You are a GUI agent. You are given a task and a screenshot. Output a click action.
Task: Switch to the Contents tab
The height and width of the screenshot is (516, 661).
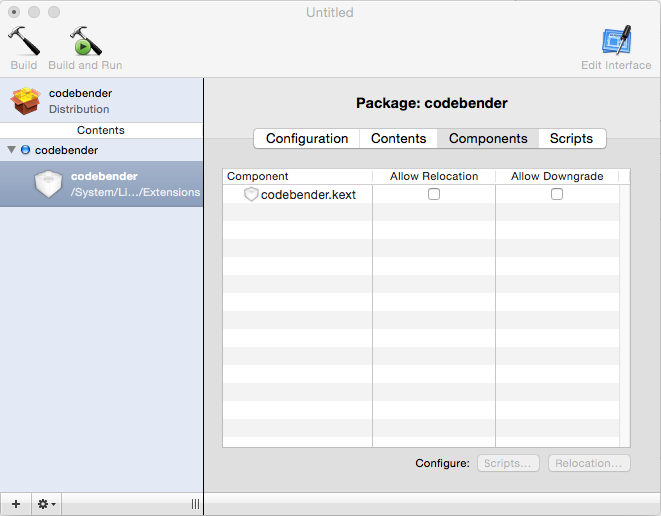tap(398, 138)
